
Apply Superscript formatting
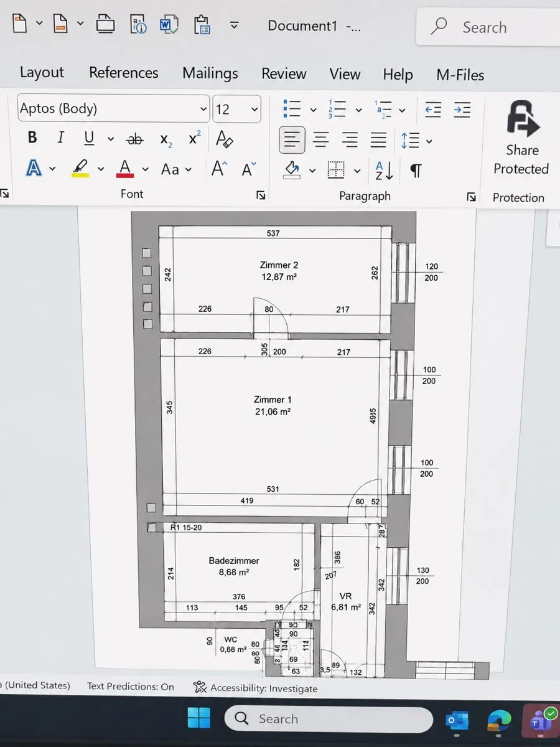click(194, 138)
